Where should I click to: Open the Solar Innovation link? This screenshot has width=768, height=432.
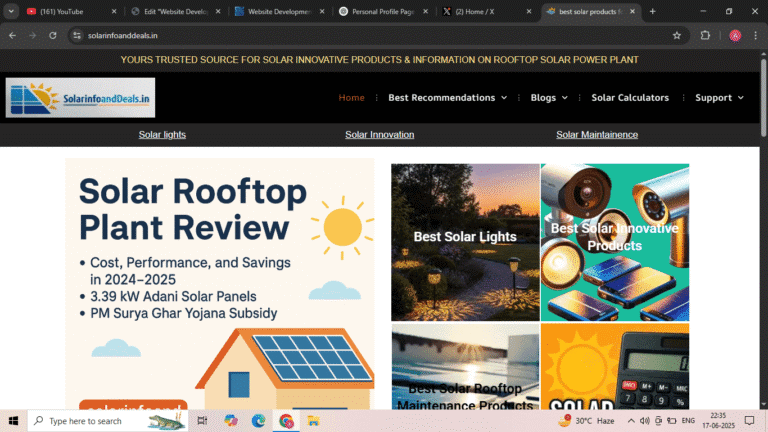pyautogui.click(x=379, y=134)
